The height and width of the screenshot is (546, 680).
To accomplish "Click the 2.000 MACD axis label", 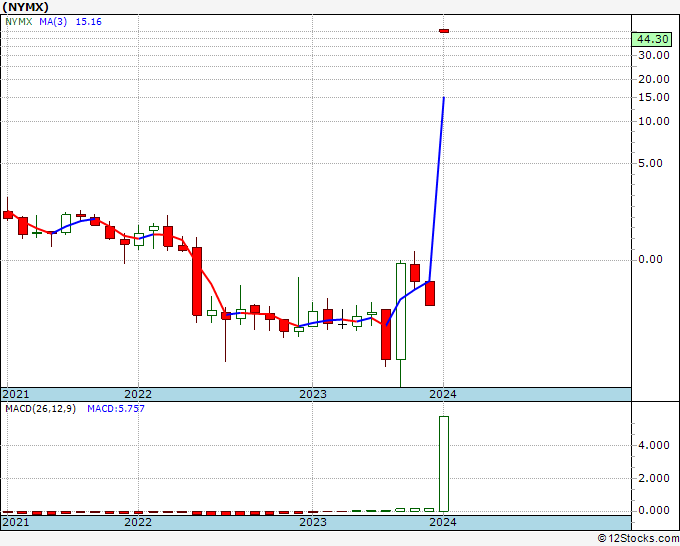I will tap(654, 478).
